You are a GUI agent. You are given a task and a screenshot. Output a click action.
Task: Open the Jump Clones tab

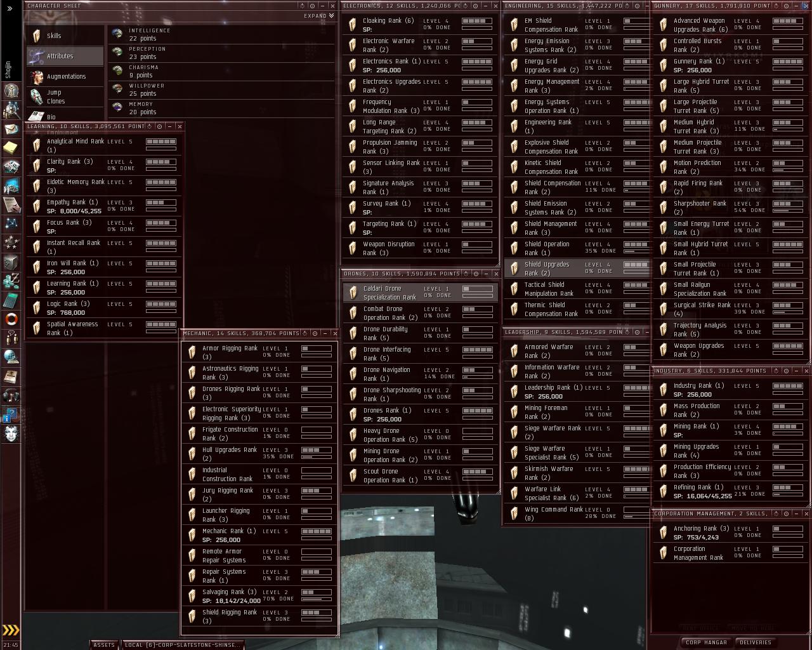coord(65,96)
